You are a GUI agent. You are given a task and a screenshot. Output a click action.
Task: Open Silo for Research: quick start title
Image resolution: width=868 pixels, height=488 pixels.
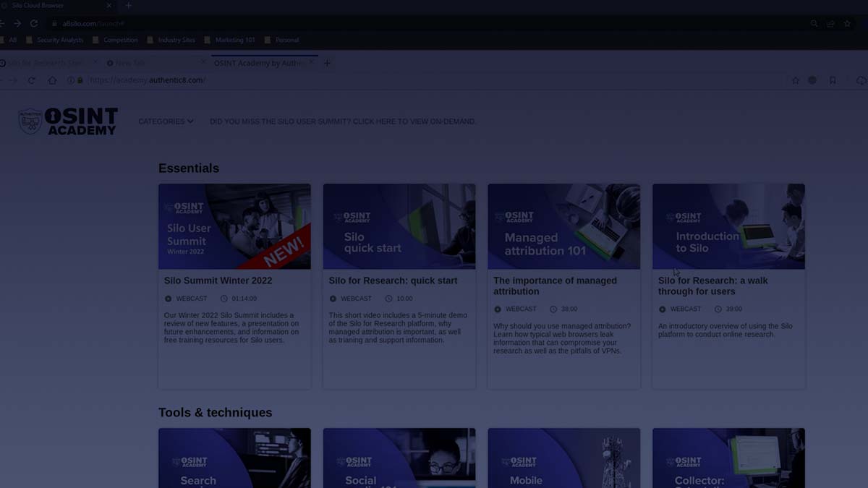coord(393,281)
